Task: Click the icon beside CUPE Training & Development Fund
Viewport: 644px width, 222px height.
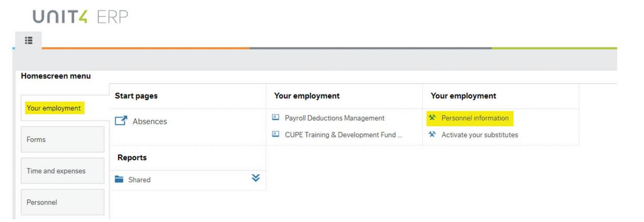Action: point(276,134)
